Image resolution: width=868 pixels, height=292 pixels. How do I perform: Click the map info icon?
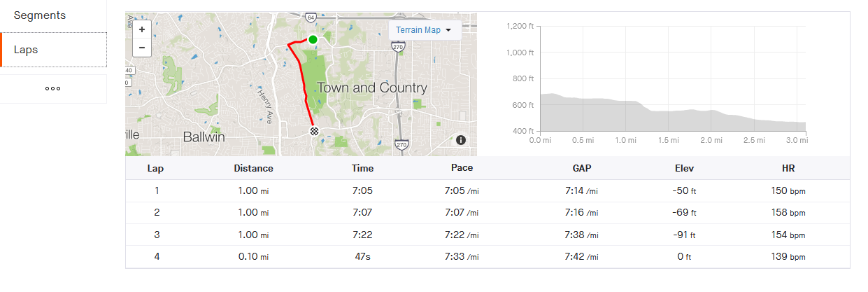point(461,140)
